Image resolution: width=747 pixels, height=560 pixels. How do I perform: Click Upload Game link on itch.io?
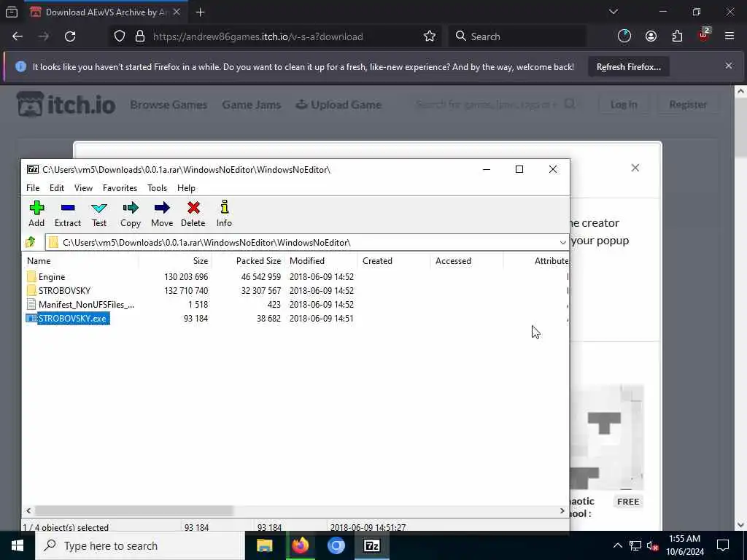pos(338,105)
